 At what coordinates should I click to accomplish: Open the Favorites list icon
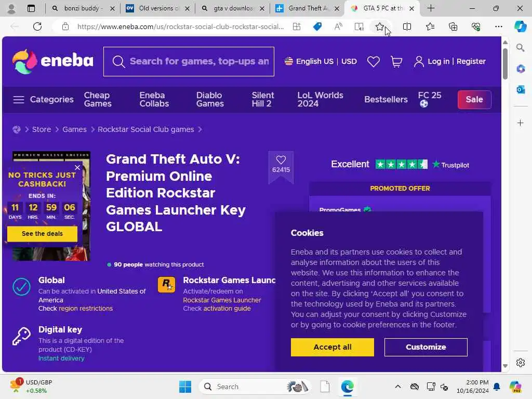point(430,26)
